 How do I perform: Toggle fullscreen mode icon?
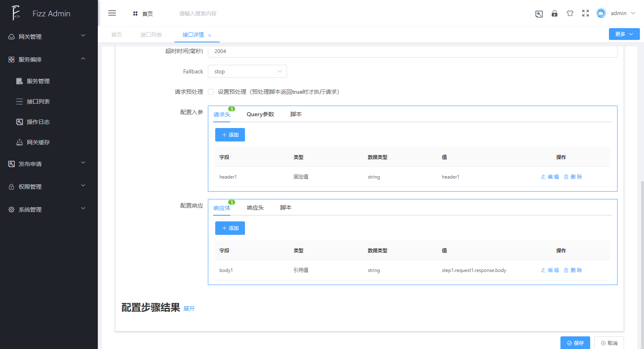coord(585,13)
